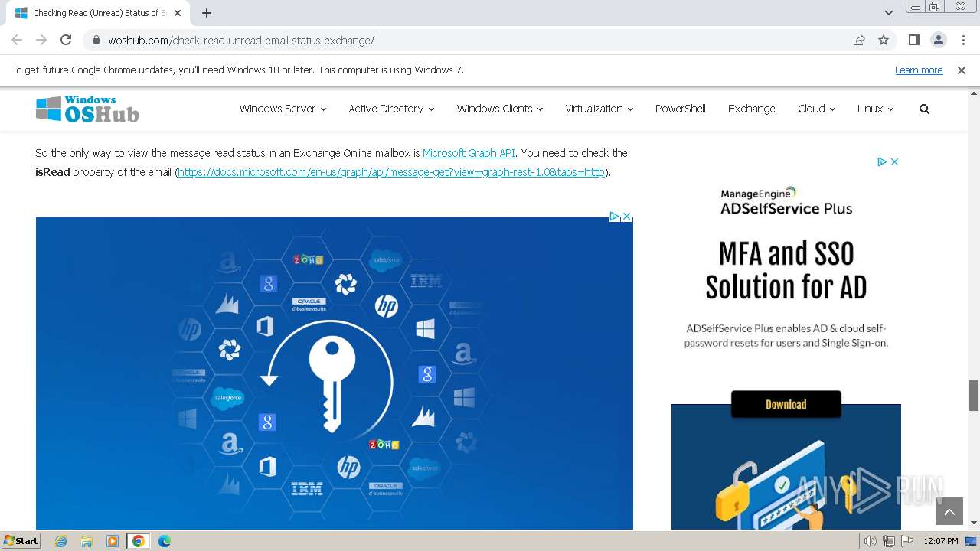Expand the Active Directory menu
This screenshot has height=551, width=980.
[391, 109]
